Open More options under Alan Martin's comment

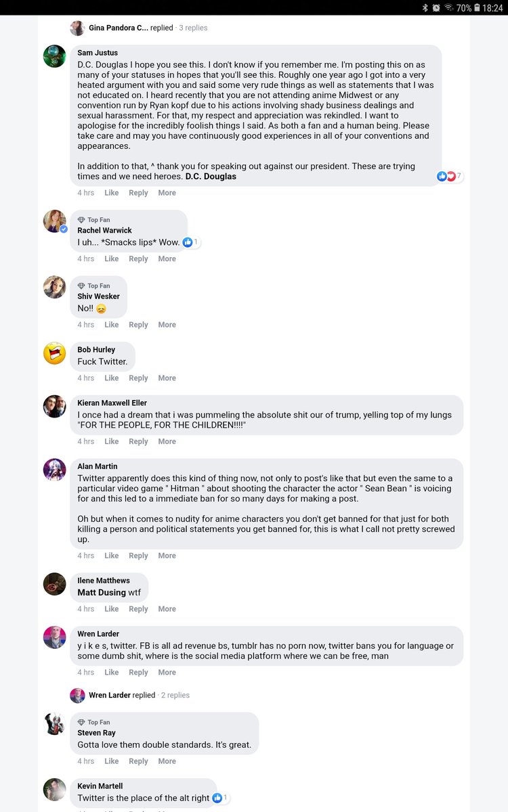[167, 556]
